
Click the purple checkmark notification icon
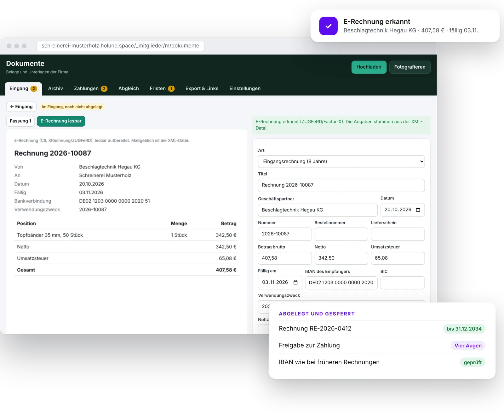click(328, 26)
